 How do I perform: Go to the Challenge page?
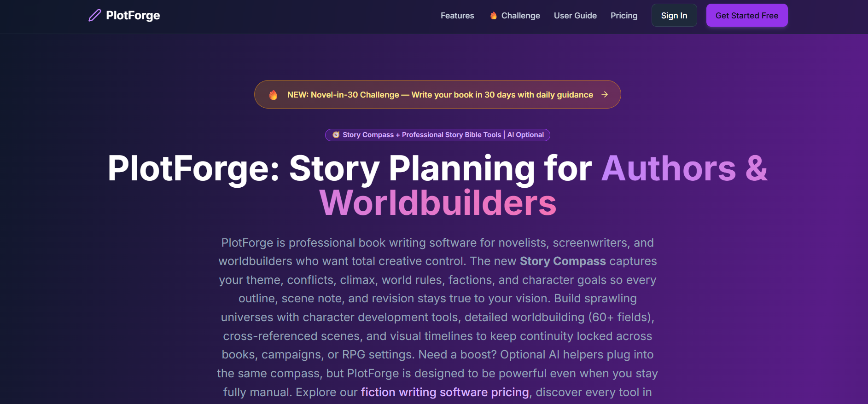(x=520, y=15)
